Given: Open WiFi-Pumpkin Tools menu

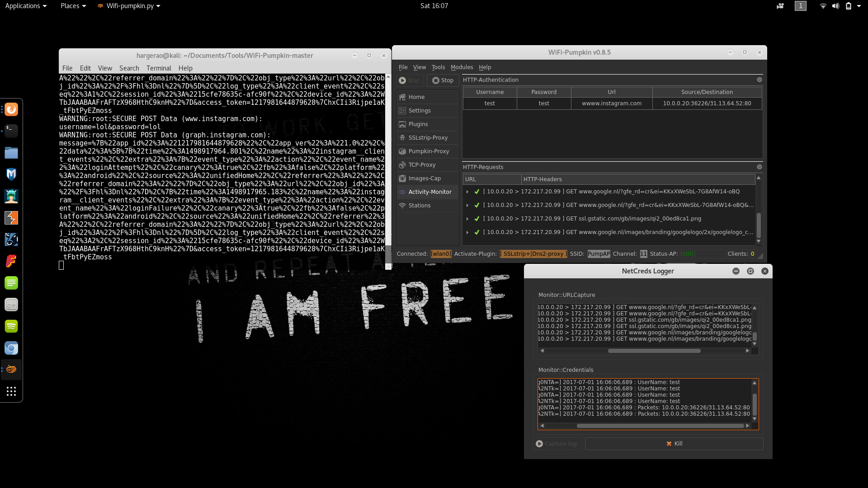Looking at the screenshot, I should (438, 67).
